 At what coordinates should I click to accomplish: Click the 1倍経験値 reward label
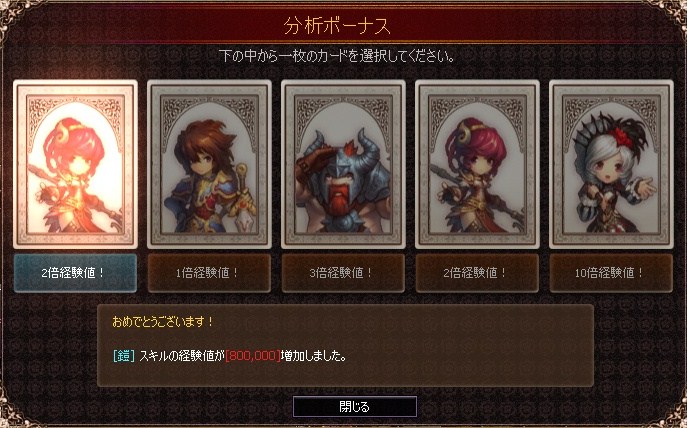pos(209,273)
